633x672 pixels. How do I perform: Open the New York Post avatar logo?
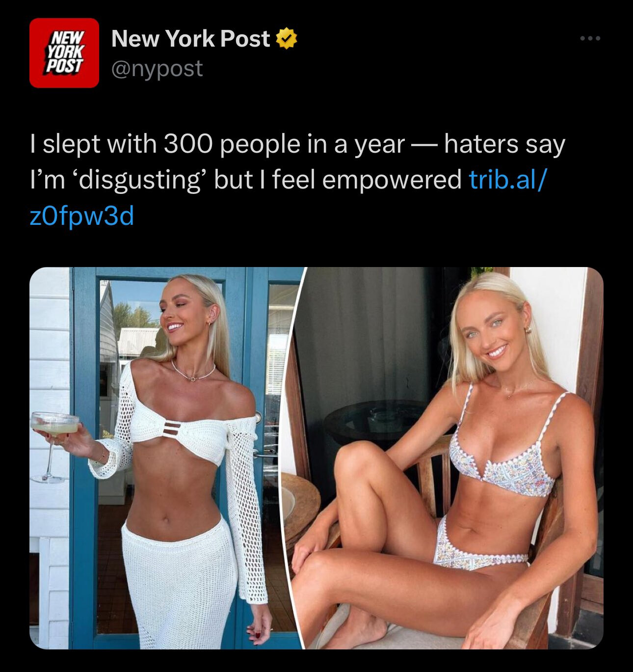[x=64, y=53]
